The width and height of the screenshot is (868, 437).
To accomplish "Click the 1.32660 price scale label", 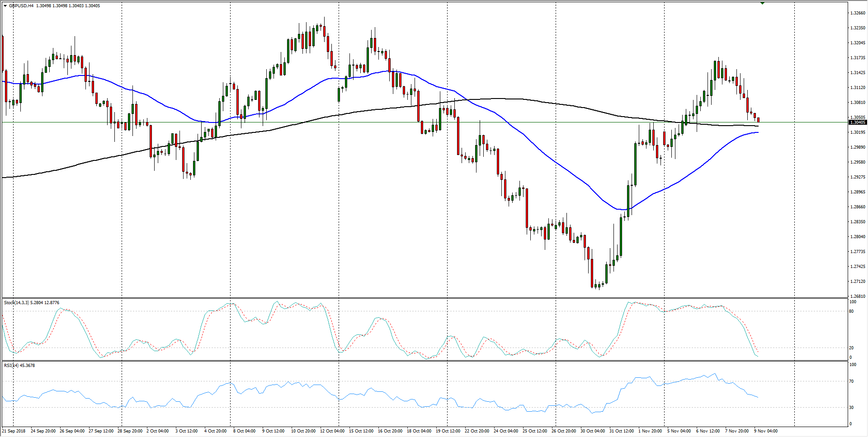I will [857, 13].
